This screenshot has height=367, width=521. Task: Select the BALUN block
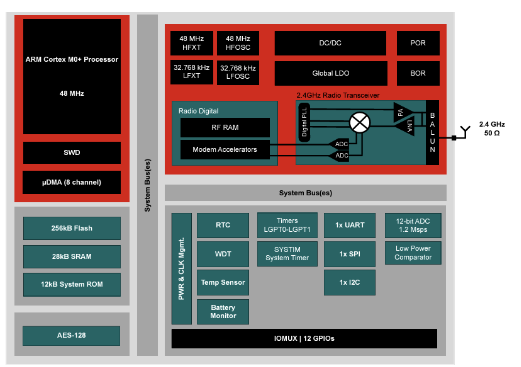pos(432,132)
